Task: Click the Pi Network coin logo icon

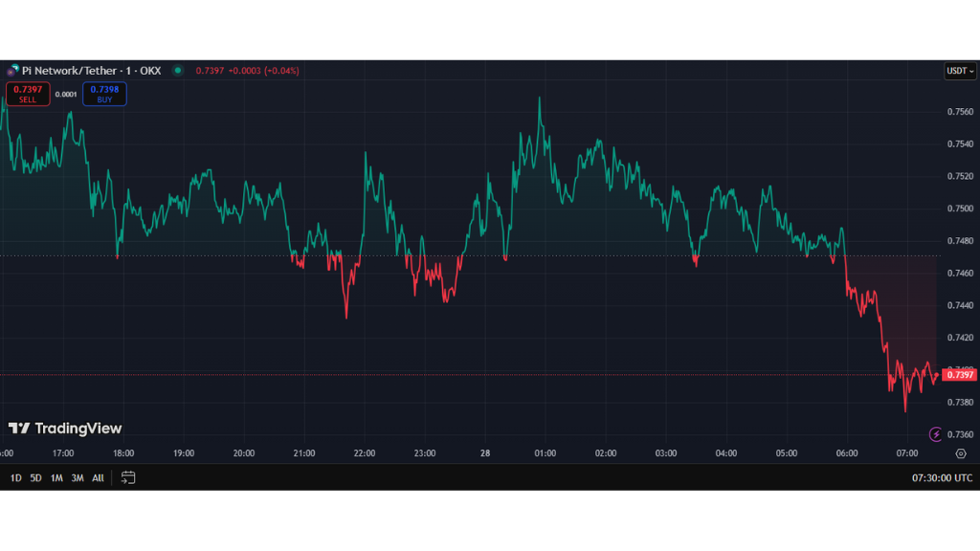Action: [x=12, y=71]
